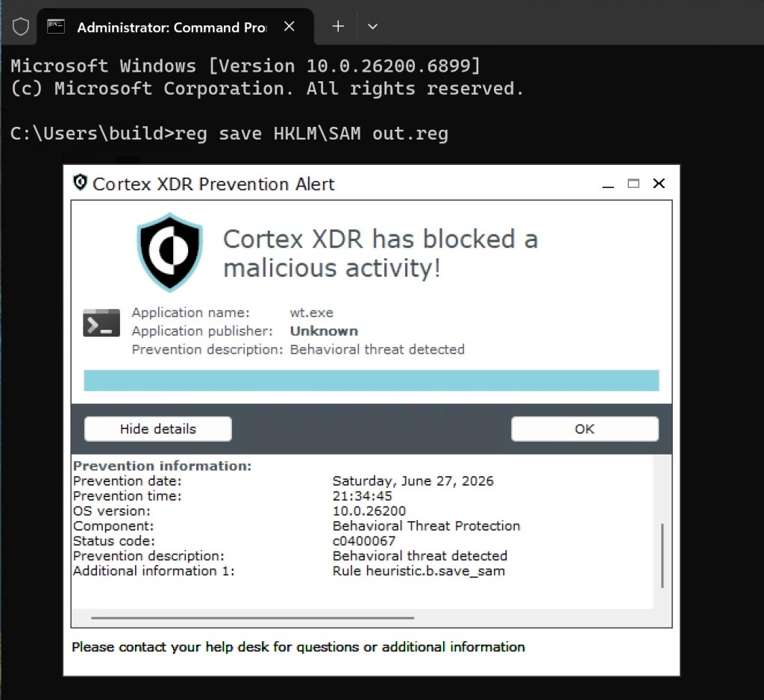Click the OS version value '10.0.26200'
Image resolution: width=764 pixels, height=700 pixels.
(369, 511)
